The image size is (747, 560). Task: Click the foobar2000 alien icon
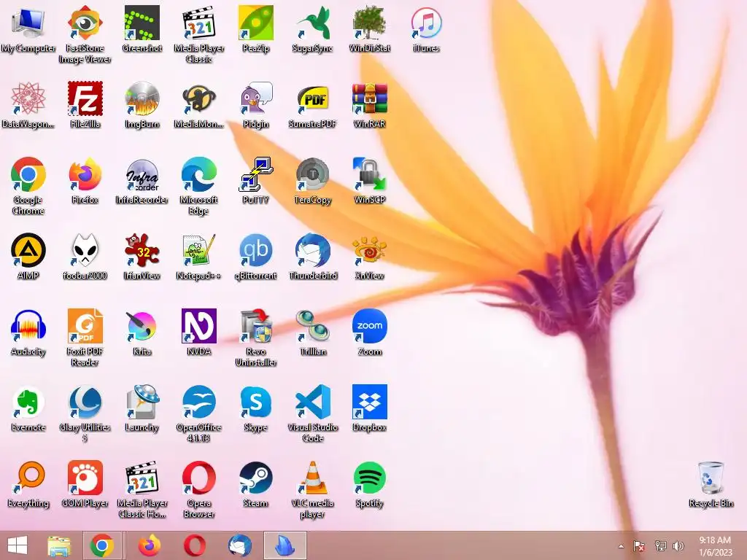pyautogui.click(x=85, y=250)
